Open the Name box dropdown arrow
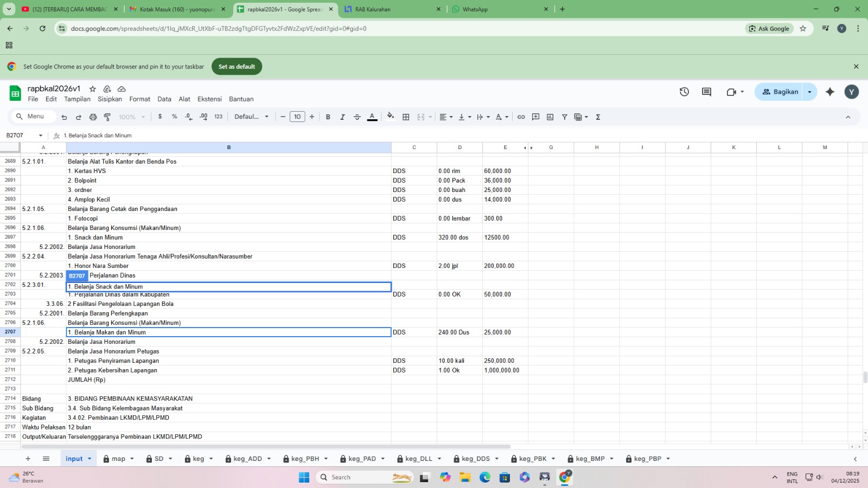This screenshot has width=868, height=488. 40,136
